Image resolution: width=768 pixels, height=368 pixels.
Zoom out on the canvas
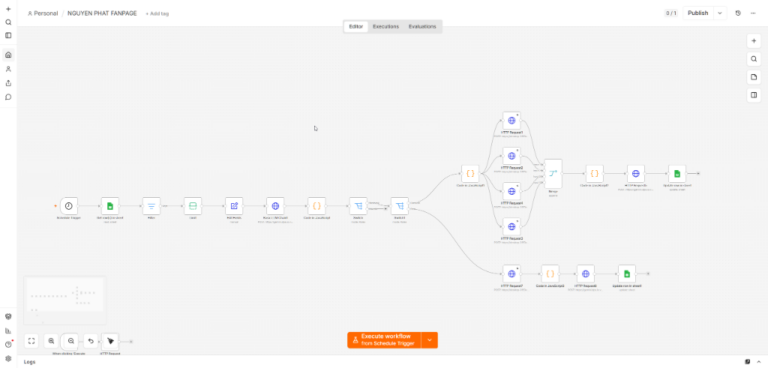pos(71,341)
